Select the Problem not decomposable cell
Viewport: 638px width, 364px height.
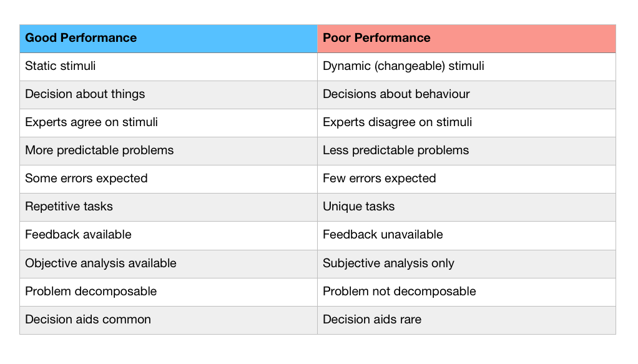(x=466, y=292)
